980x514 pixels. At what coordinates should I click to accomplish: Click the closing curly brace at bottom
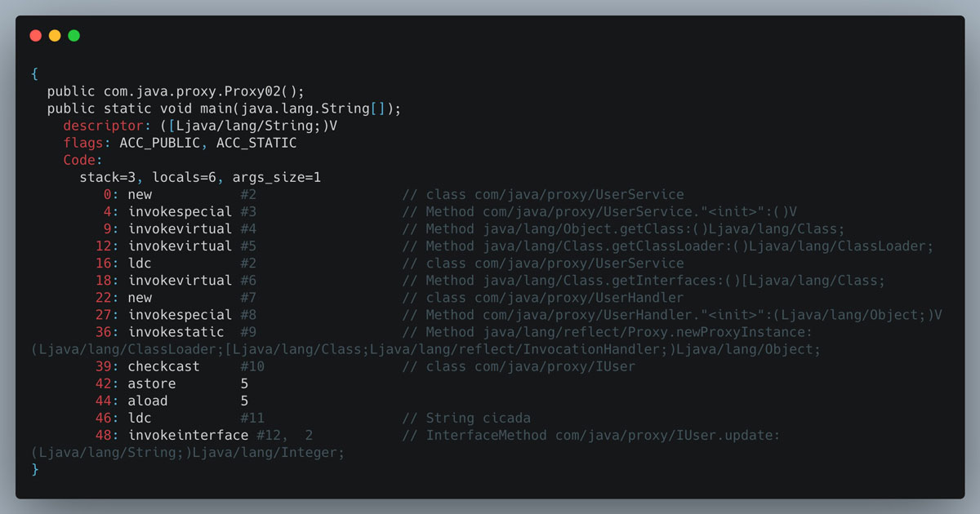pos(34,469)
